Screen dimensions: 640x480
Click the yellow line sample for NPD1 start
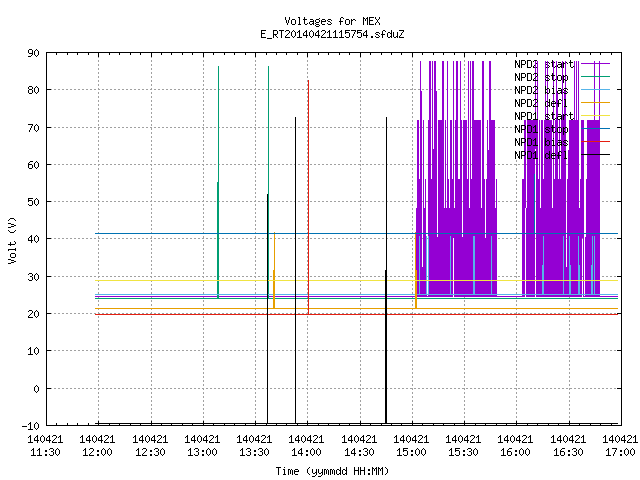tap(595, 116)
